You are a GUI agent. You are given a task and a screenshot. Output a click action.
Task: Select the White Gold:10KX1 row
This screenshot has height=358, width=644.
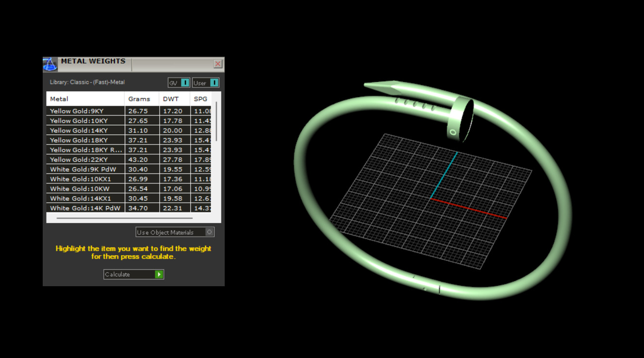click(129, 179)
